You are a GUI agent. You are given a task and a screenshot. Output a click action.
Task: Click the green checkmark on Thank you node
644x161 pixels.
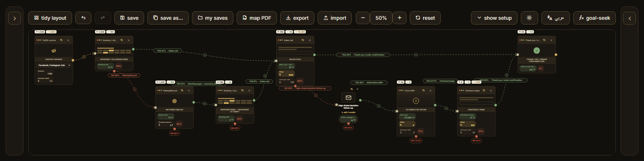[x=537, y=51]
